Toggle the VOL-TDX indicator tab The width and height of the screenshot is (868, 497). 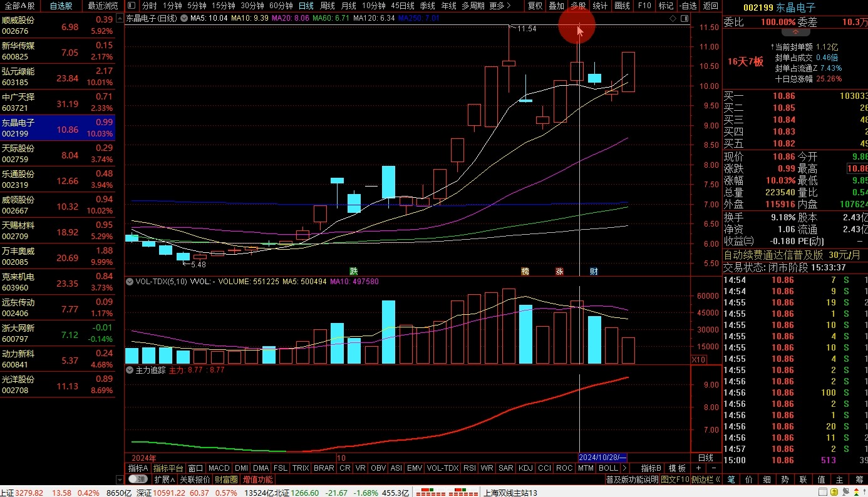(443, 468)
